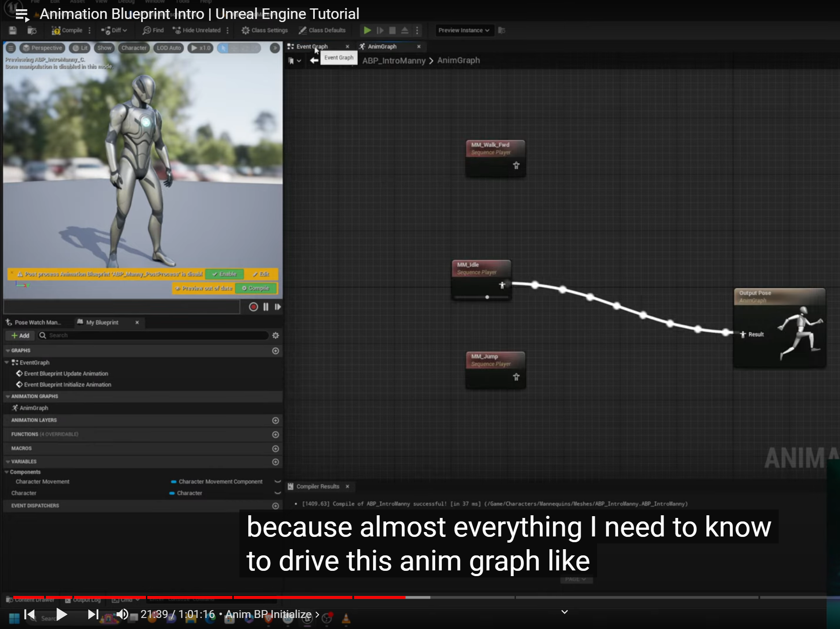Open the Diff dropdown

tap(114, 30)
